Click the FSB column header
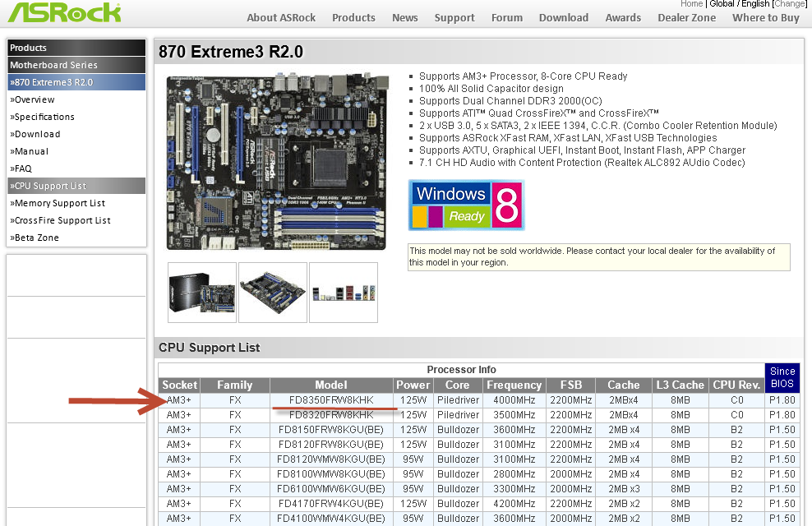 (x=570, y=385)
